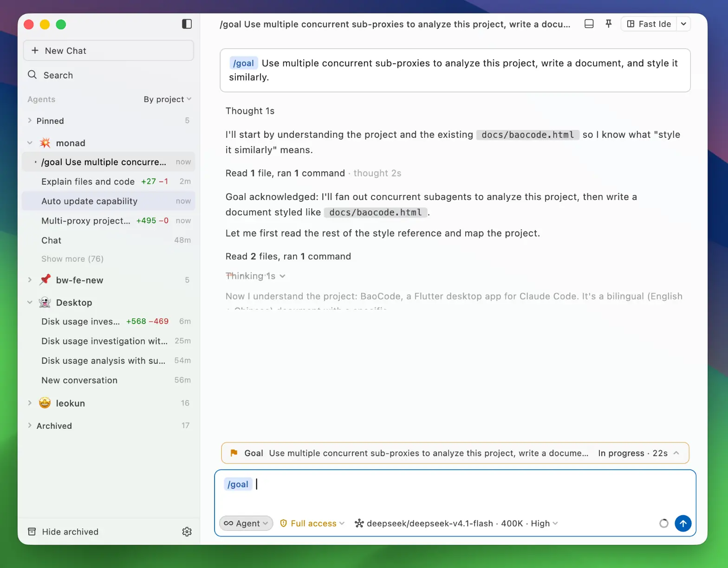Image resolution: width=728 pixels, height=568 pixels.
Task: Click Show more (76) link
Action: click(x=72, y=259)
